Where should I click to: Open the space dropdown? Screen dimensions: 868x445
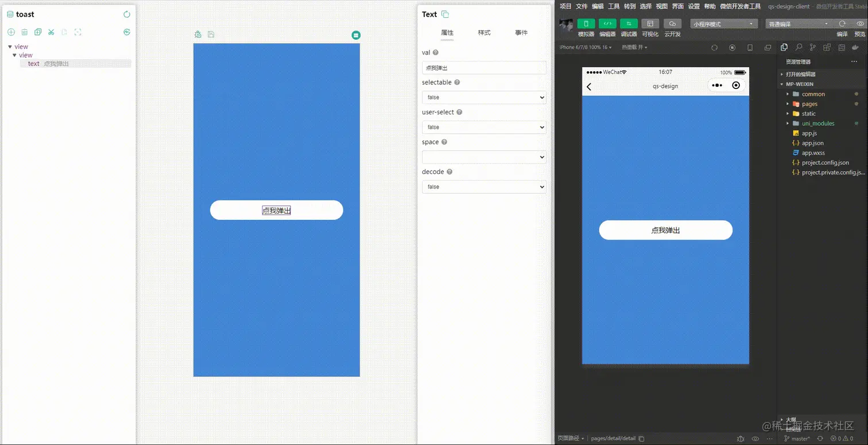pos(484,157)
